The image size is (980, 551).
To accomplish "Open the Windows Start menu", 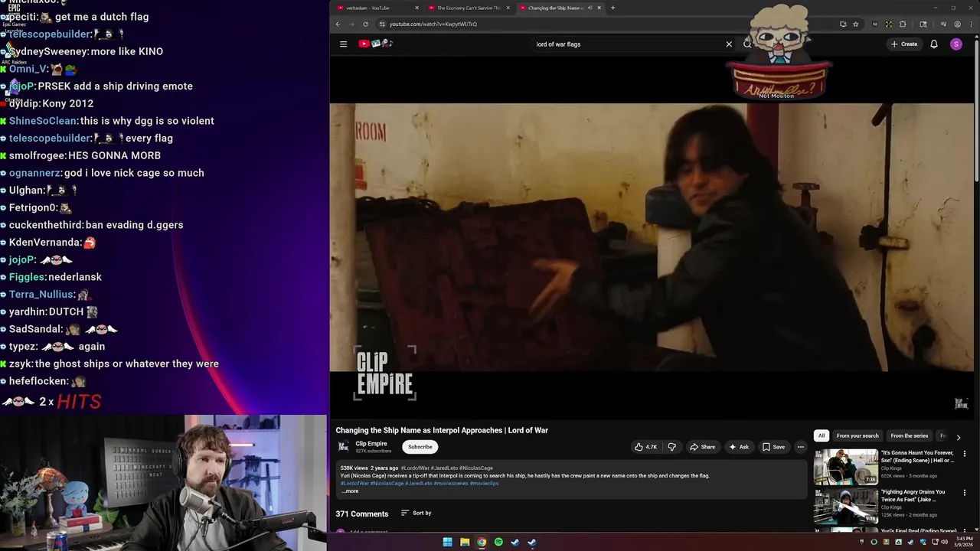I will (448, 543).
